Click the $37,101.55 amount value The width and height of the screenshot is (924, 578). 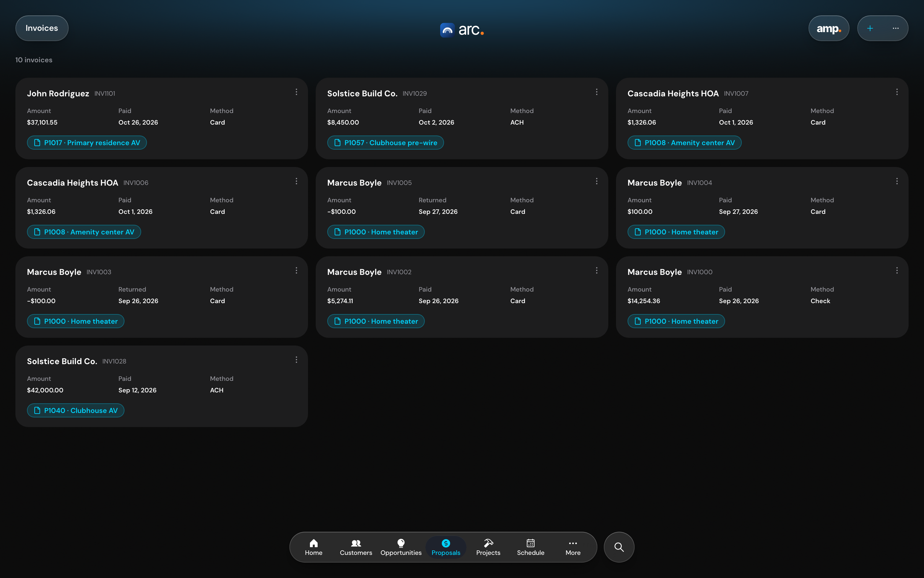(42, 122)
